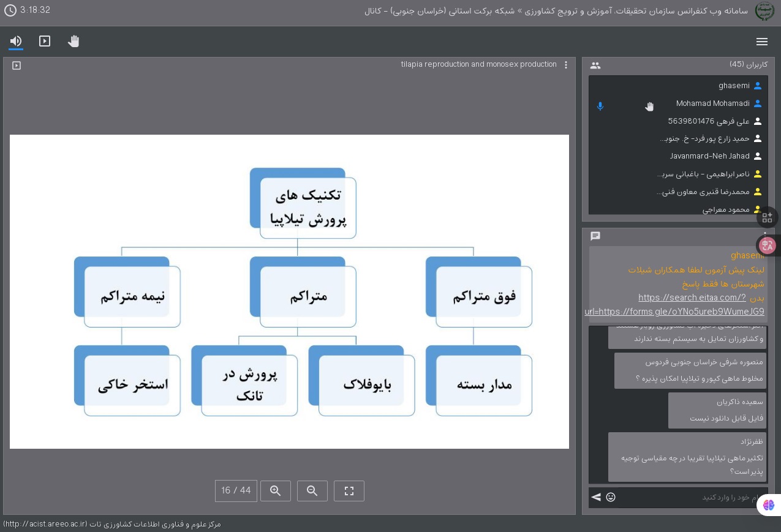Click the raise hand icon in toolbar

point(74,41)
